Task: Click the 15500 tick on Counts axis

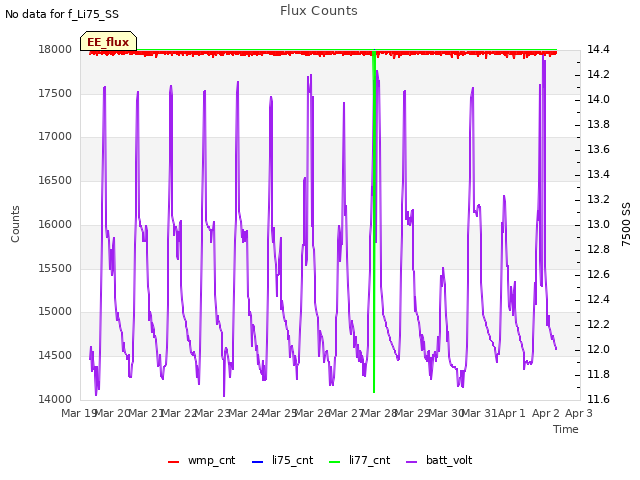Action: 55,269
